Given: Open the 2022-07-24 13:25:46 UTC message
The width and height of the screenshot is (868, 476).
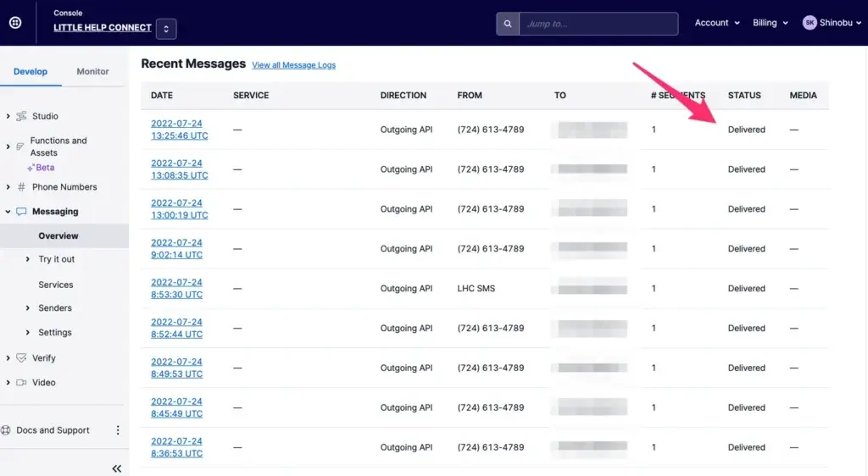Looking at the screenshot, I should pyautogui.click(x=179, y=130).
